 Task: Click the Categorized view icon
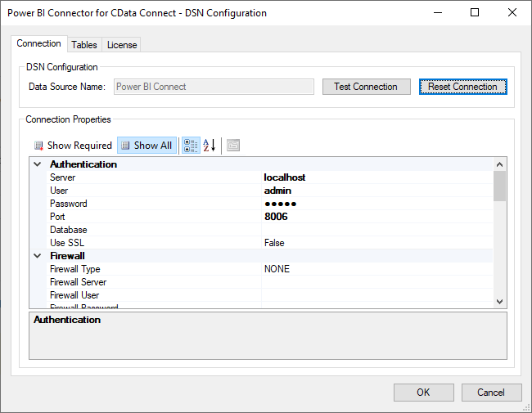click(x=190, y=146)
